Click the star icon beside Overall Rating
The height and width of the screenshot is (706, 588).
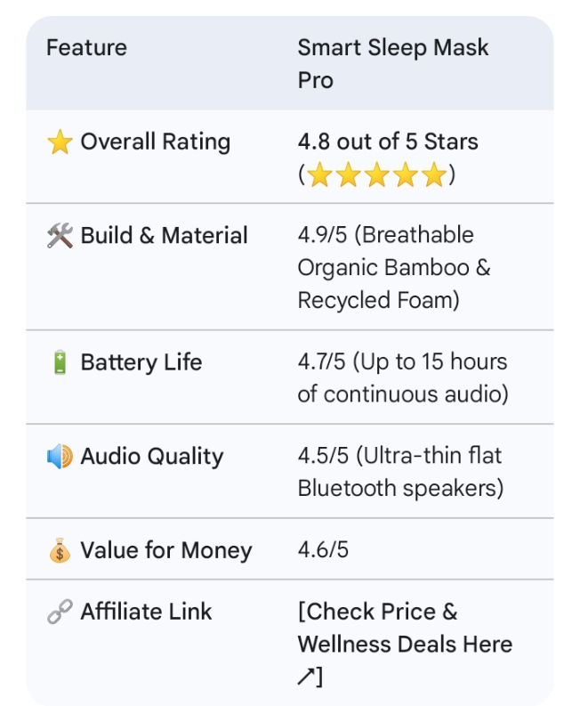(x=60, y=142)
